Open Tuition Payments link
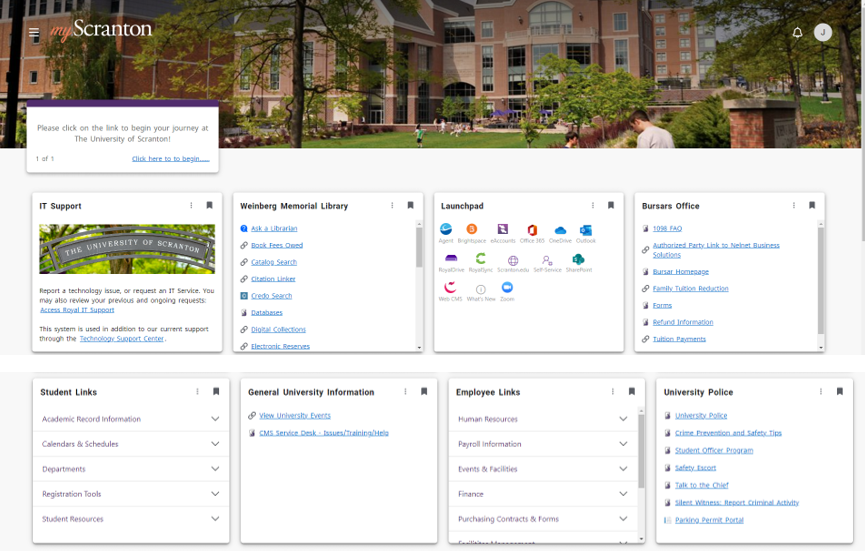 [679, 339]
